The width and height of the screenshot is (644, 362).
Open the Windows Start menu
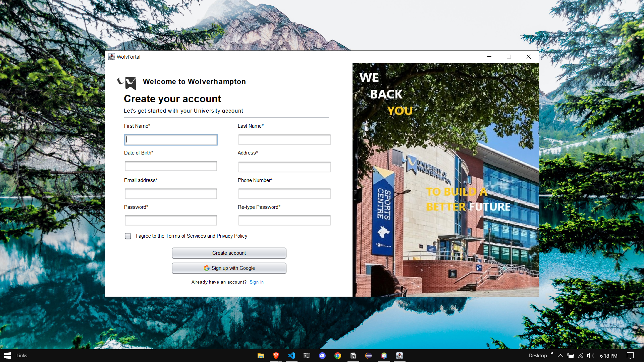click(x=7, y=356)
